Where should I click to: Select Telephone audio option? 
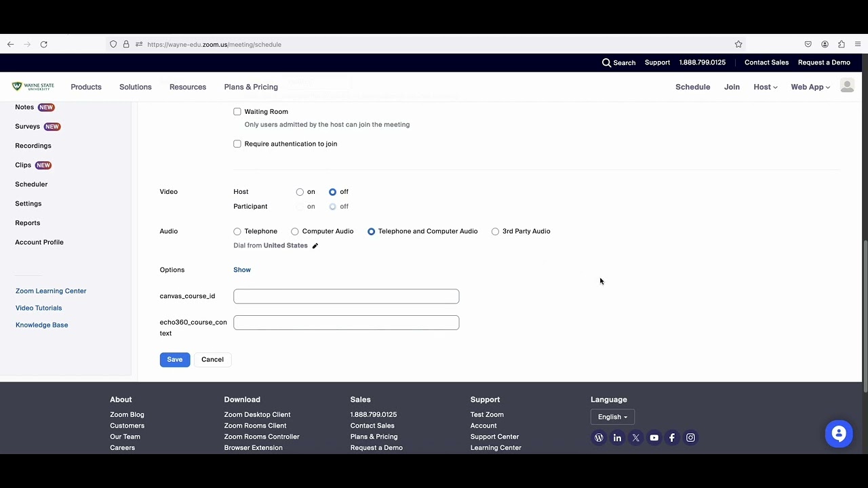[237, 232]
